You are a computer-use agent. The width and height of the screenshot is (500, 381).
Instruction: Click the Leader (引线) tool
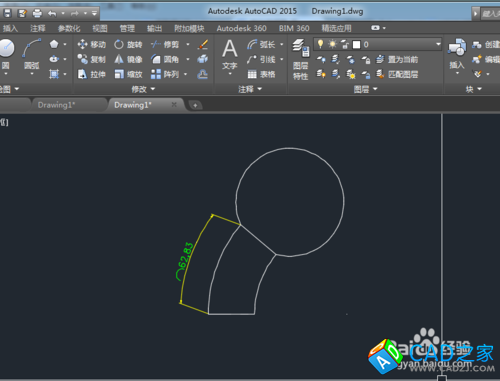(x=261, y=59)
